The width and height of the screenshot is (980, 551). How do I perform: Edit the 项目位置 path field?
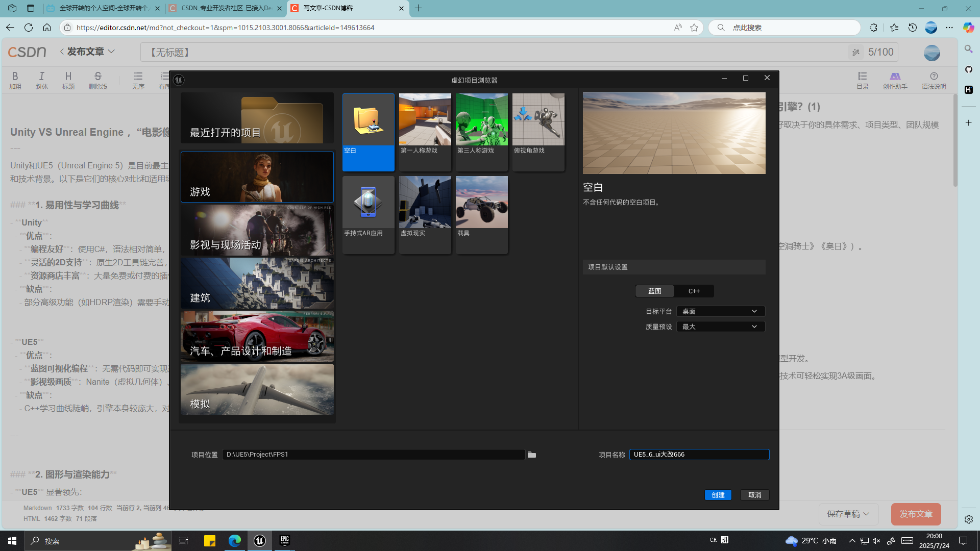tap(374, 455)
